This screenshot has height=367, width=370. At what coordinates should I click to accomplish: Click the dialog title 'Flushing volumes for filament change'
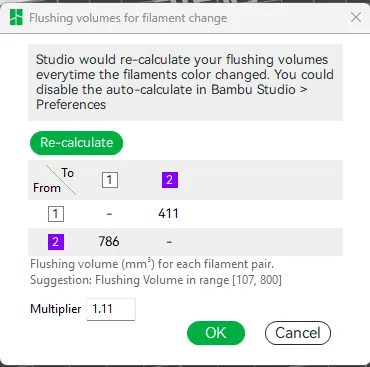point(128,18)
